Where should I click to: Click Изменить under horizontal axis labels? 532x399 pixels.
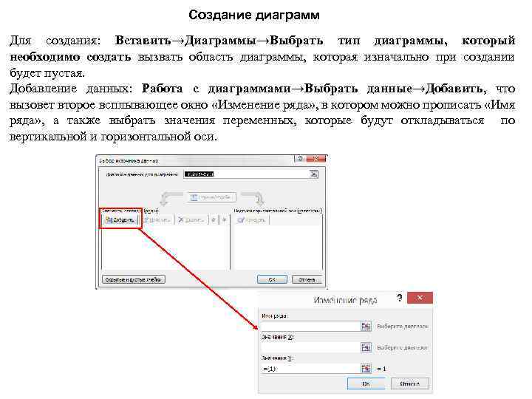[251, 220]
